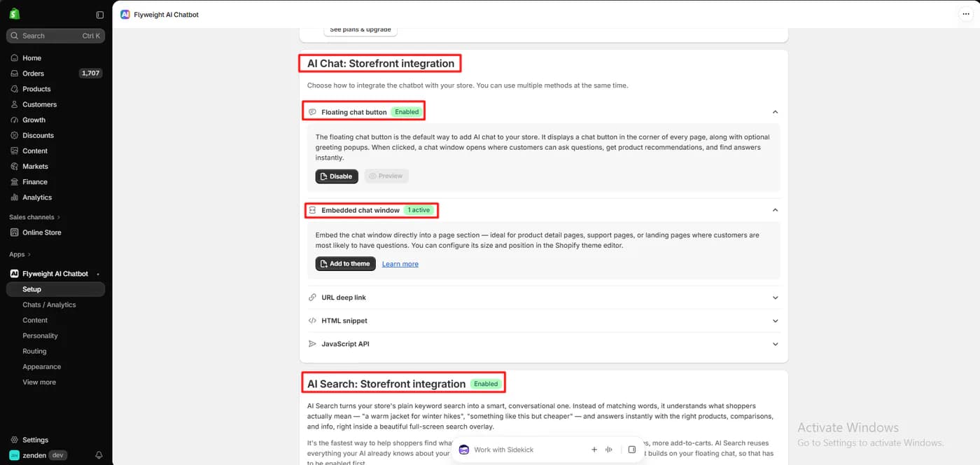Viewport: 980px width, 465px height.
Task: Click the Add to theme button
Action: click(x=345, y=264)
